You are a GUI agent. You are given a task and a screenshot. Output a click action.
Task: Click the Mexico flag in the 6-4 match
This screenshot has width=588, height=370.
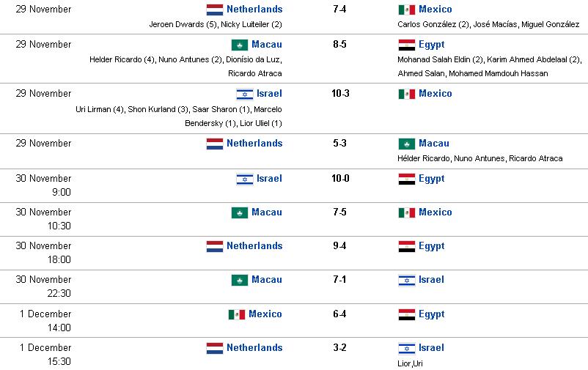click(237, 314)
